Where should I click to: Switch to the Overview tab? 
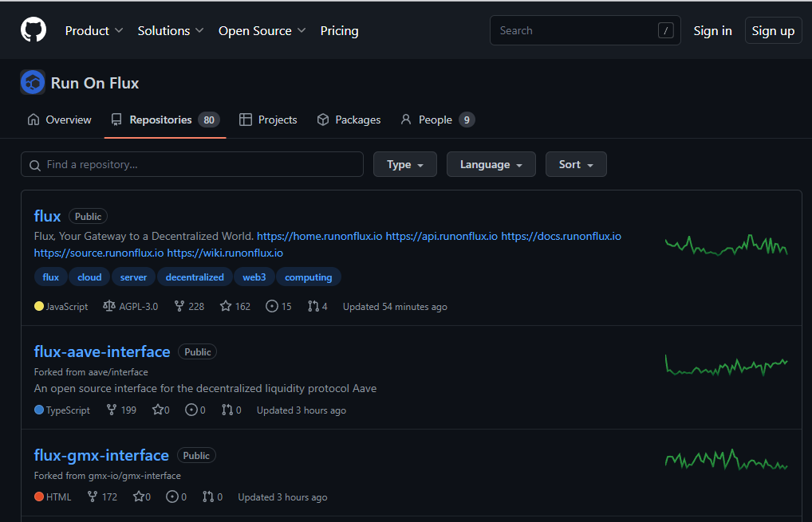coord(59,120)
